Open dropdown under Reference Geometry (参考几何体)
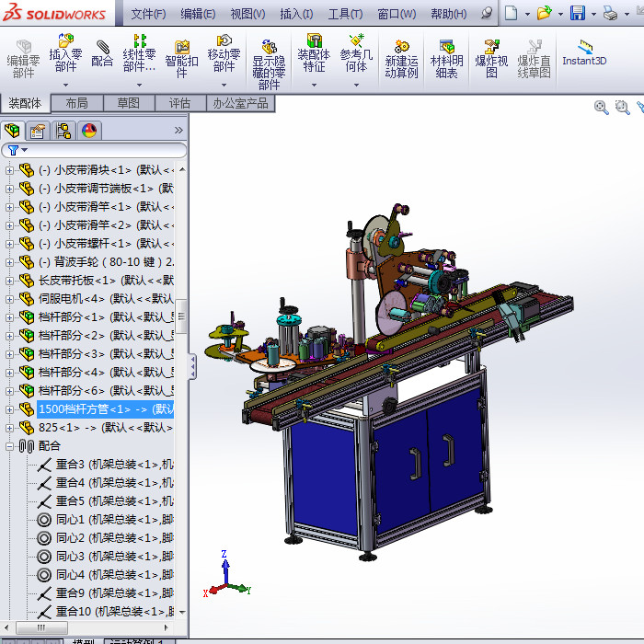 [x=356, y=85]
